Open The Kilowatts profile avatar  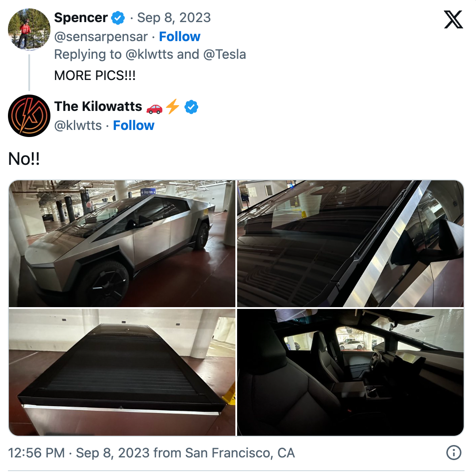[29, 115]
